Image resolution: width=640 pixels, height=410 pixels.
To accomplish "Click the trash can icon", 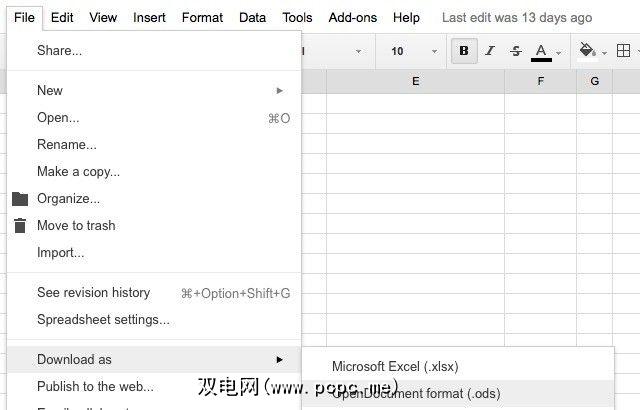I will tap(20, 226).
